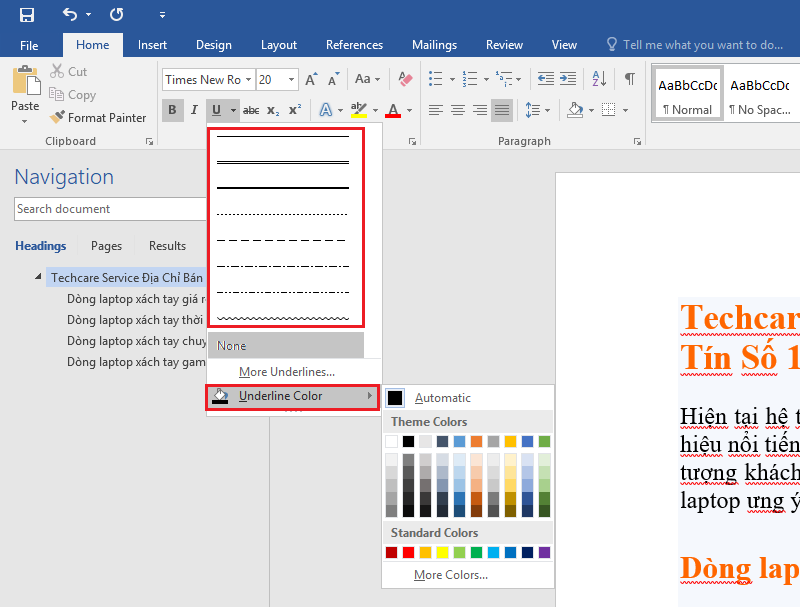This screenshot has height=607, width=800.
Task: Click the Format Painter brush icon
Action: [x=58, y=117]
